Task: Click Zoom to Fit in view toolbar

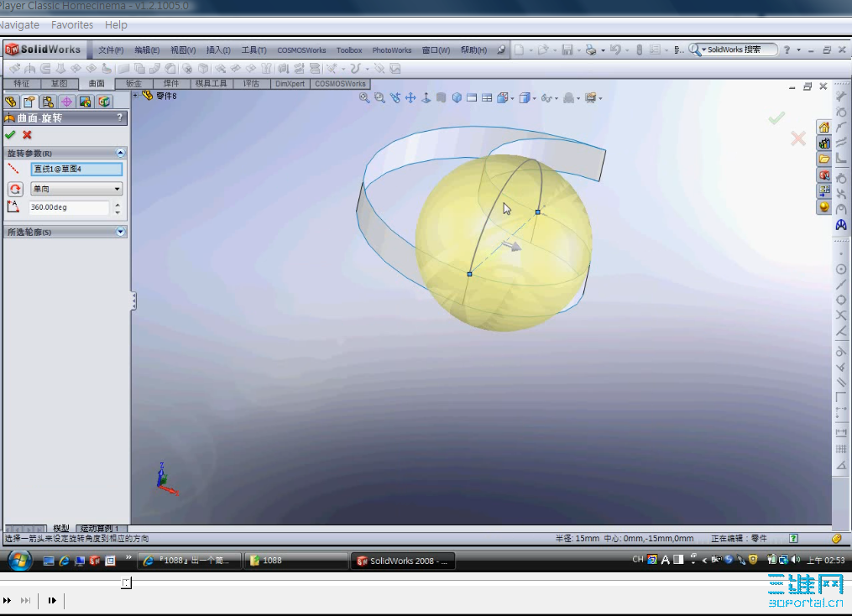Action: pyautogui.click(x=364, y=98)
